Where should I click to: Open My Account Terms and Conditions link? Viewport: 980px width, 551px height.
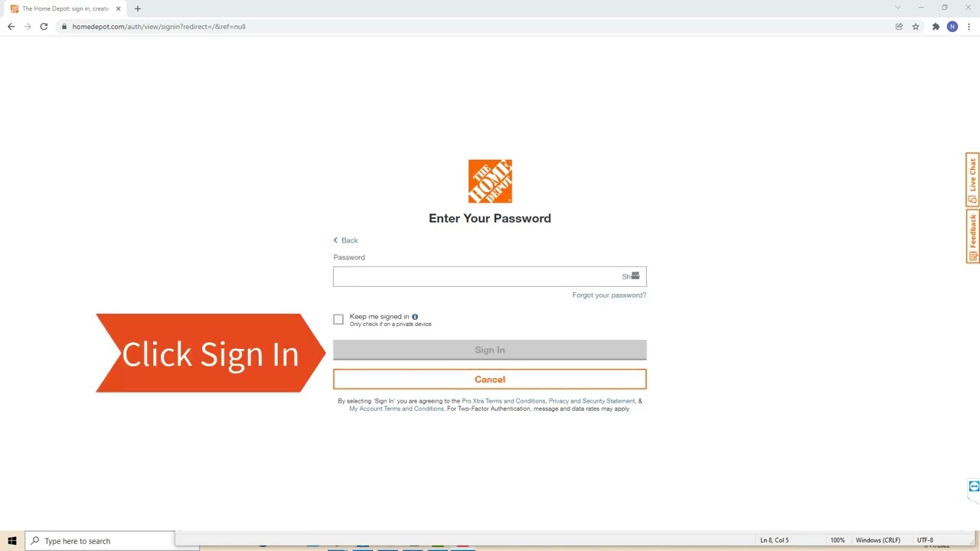tap(397, 409)
